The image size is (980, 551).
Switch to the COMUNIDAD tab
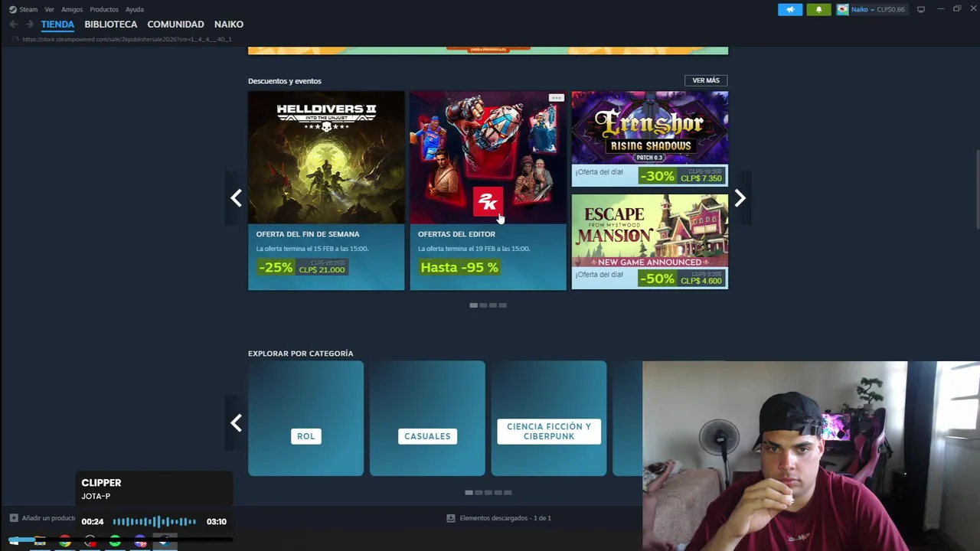click(175, 24)
